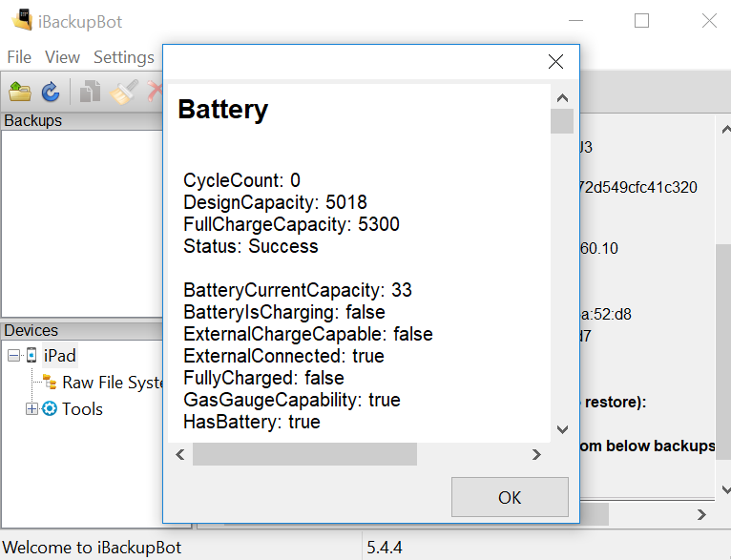Click the BatteryIsCharging: false line
This screenshot has width=731, height=560.
[x=284, y=312]
